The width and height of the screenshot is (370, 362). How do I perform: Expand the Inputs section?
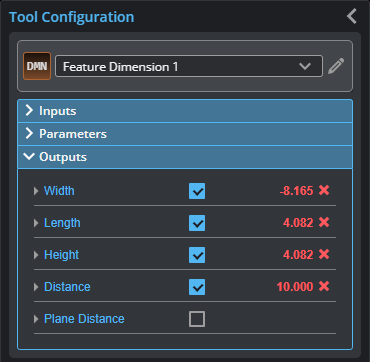[x=185, y=111]
